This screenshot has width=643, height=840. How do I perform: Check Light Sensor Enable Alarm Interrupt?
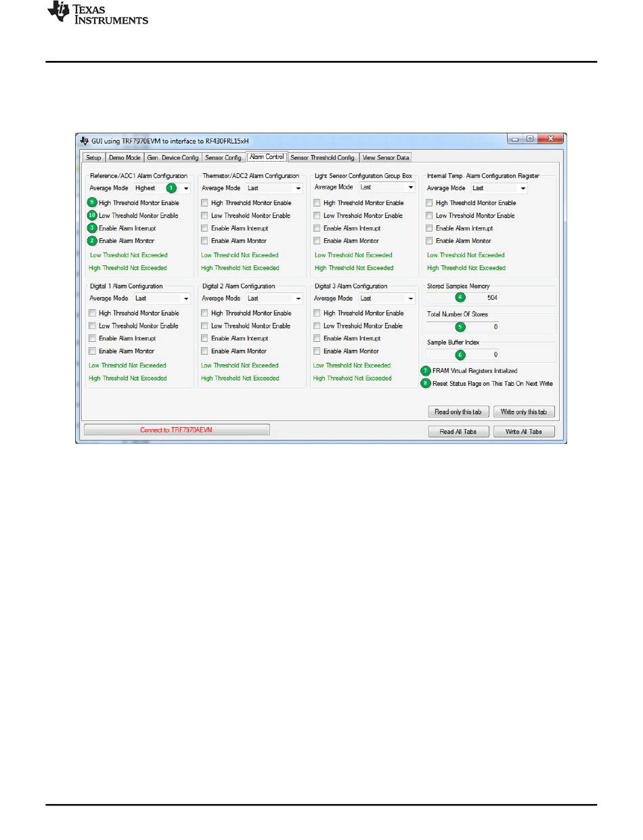click(317, 228)
